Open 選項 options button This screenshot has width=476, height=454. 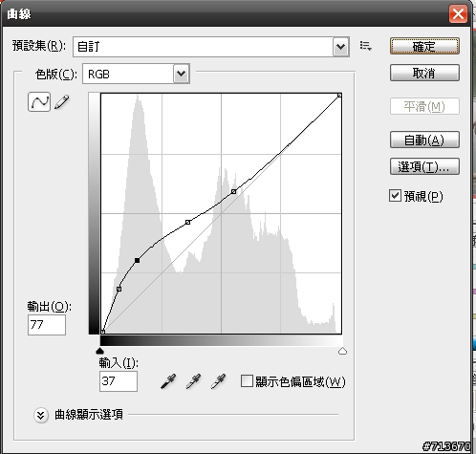tap(424, 166)
